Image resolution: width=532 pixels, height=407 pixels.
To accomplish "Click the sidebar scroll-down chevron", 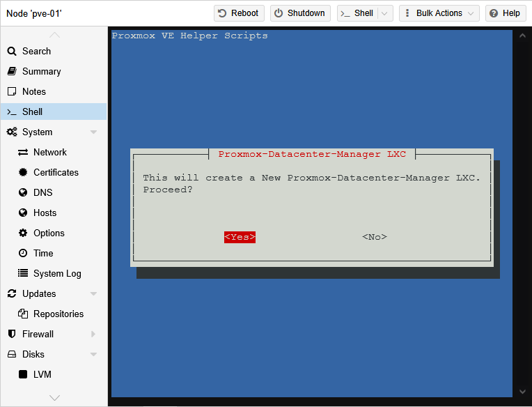I will 54,397.
